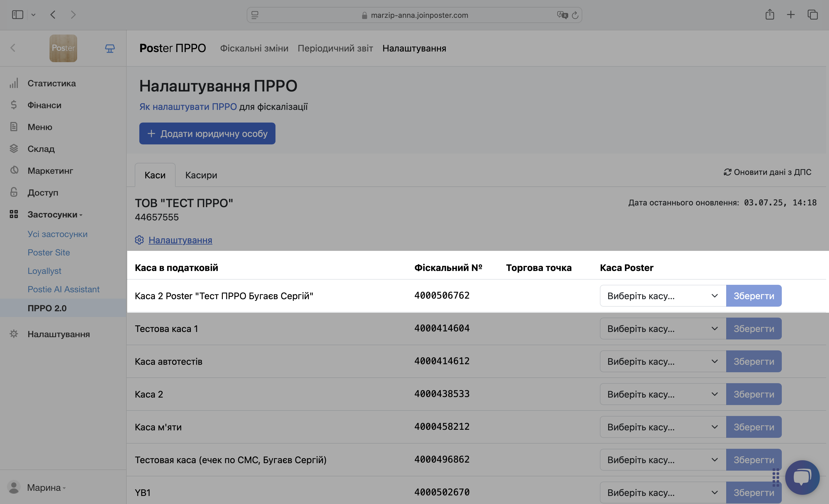
Task: Switch to top Налаштування tab
Action: point(414,48)
